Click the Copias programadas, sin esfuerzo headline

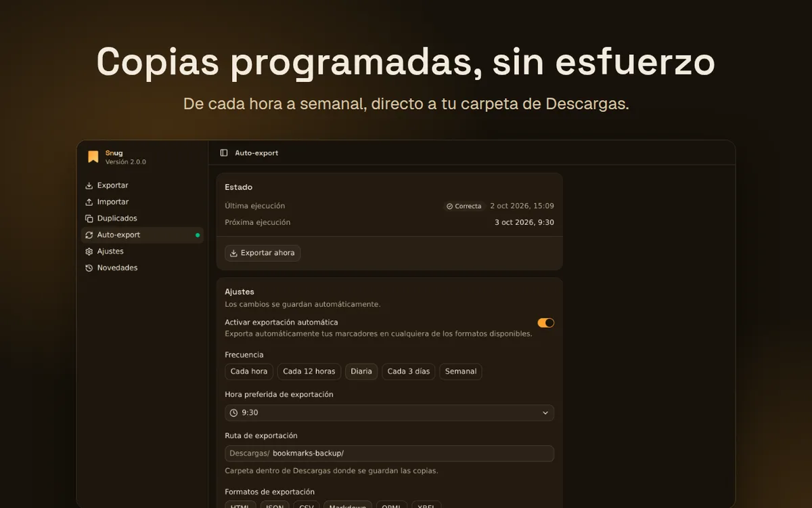[x=406, y=62]
